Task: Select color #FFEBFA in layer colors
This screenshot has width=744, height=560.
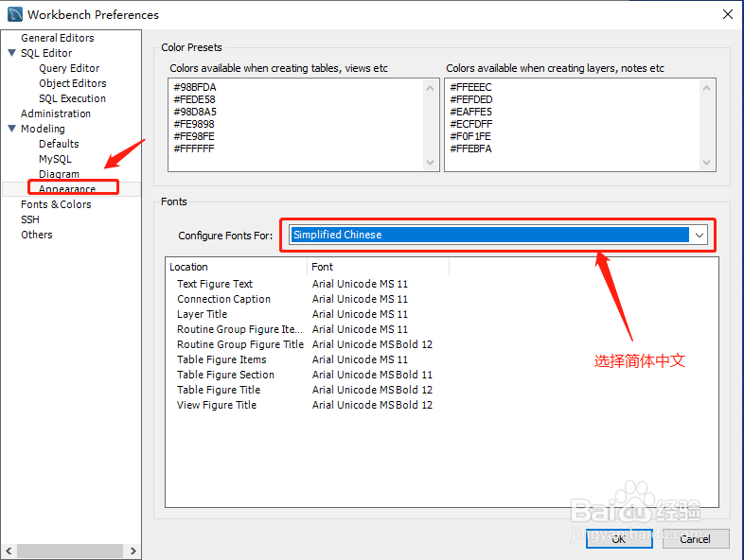Action: (x=470, y=149)
